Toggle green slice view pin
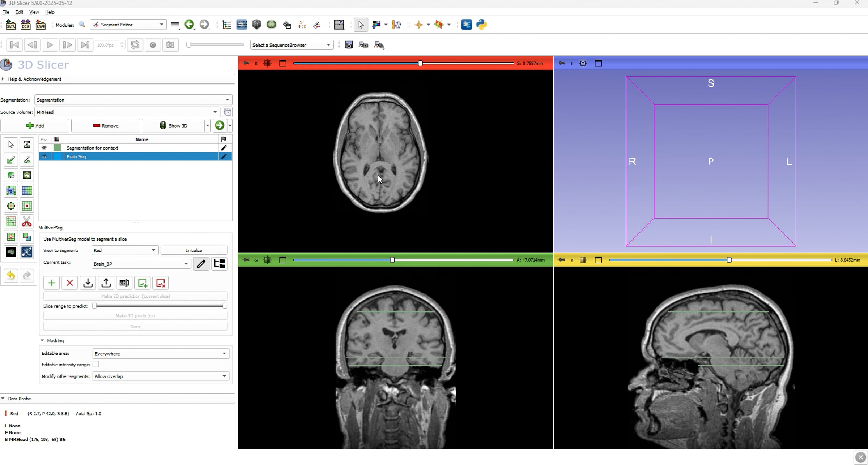The image size is (868, 465). click(246, 260)
